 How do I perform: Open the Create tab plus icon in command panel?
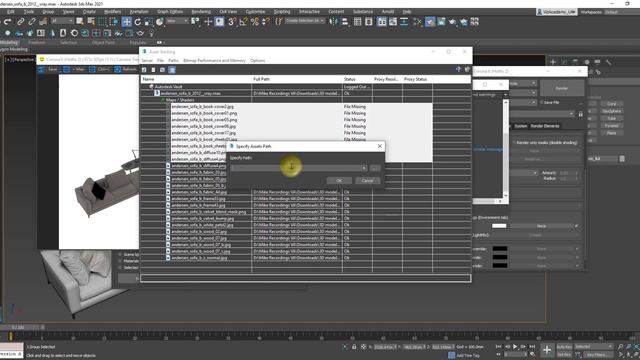[553, 62]
